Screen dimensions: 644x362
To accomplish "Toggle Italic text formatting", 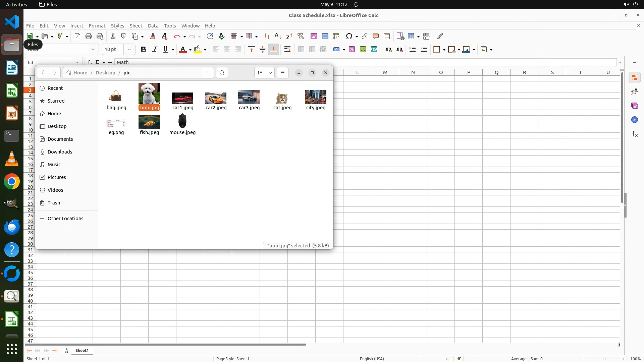I will click(x=155, y=50).
